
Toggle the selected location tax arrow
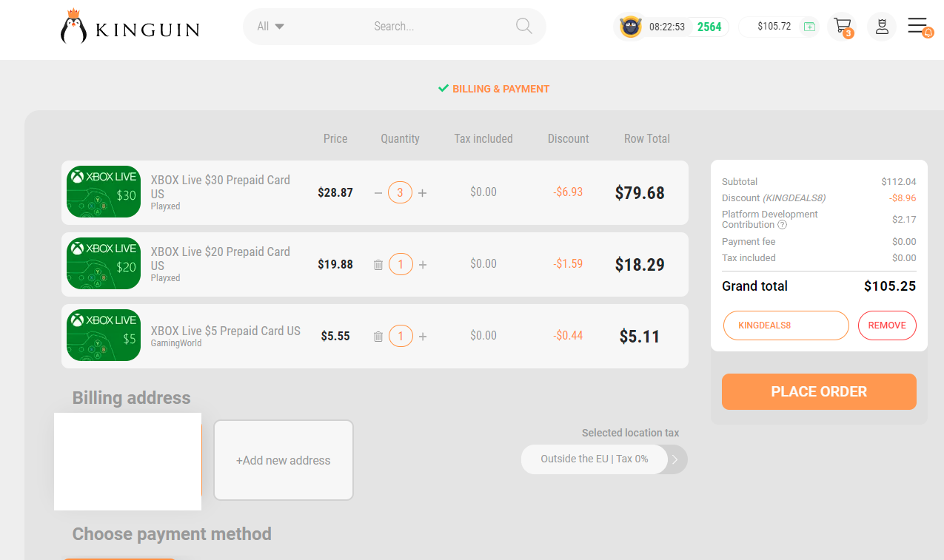(675, 459)
